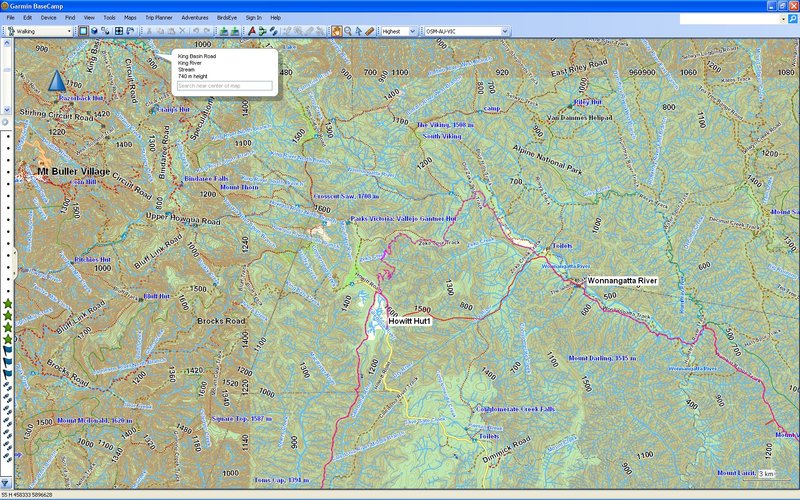
Task: Click the send to device icon
Action: 224,31
